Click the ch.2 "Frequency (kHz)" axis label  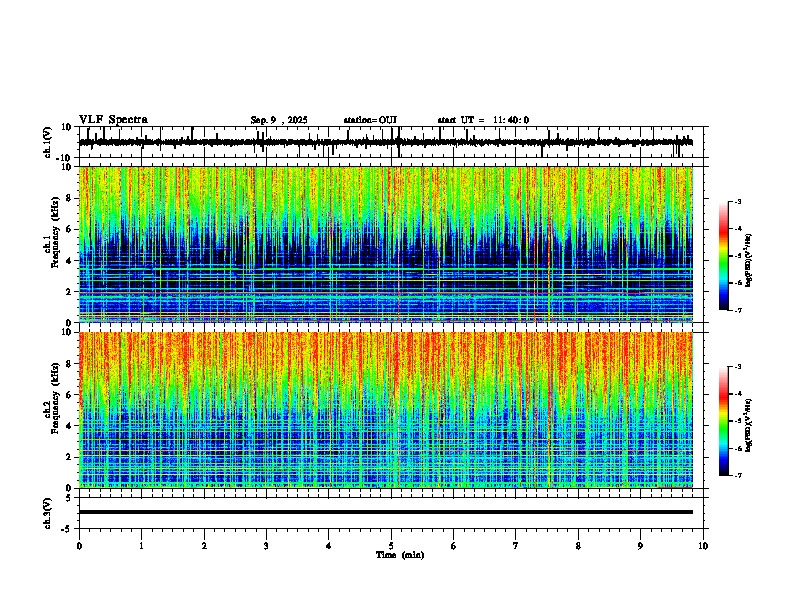pos(53,398)
